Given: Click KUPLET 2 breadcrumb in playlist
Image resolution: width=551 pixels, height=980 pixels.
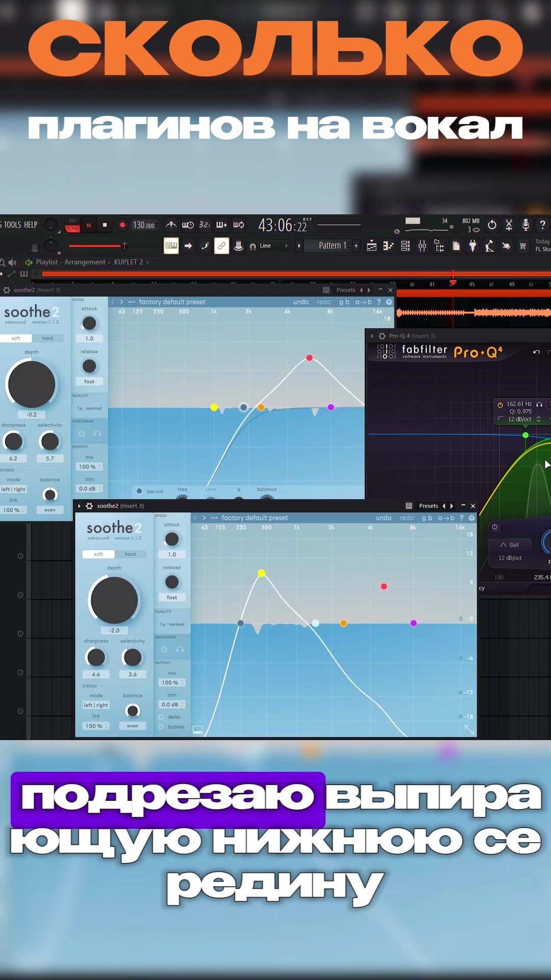Looking at the screenshot, I should pos(129,262).
